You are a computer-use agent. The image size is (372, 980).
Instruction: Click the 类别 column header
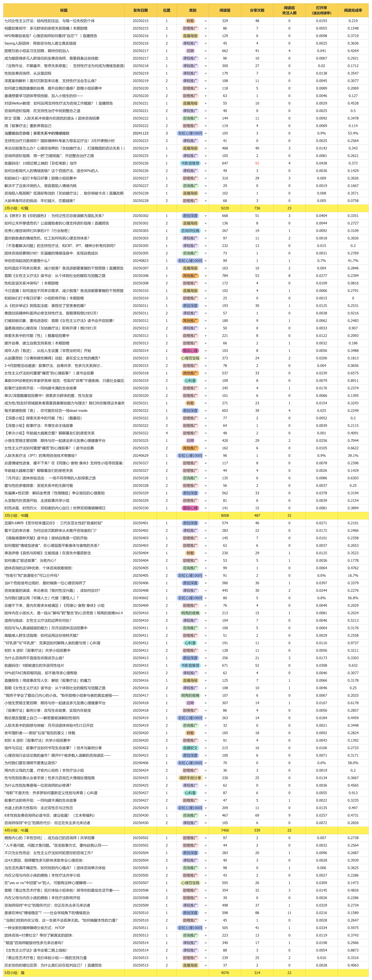click(193, 10)
